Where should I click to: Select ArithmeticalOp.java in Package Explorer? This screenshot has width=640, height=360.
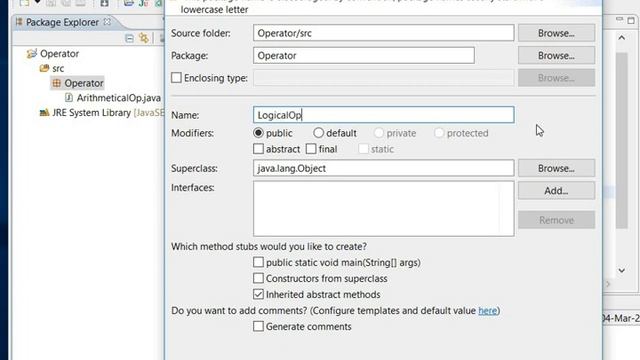click(x=118, y=98)
